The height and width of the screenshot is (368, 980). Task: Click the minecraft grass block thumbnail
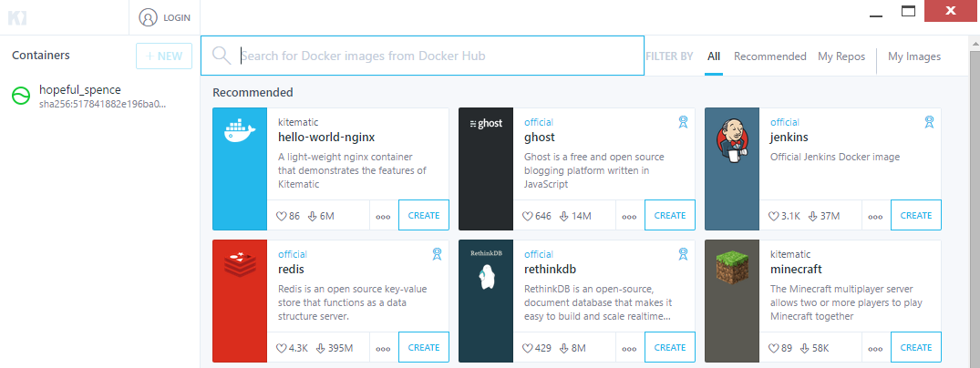[732, 302]
